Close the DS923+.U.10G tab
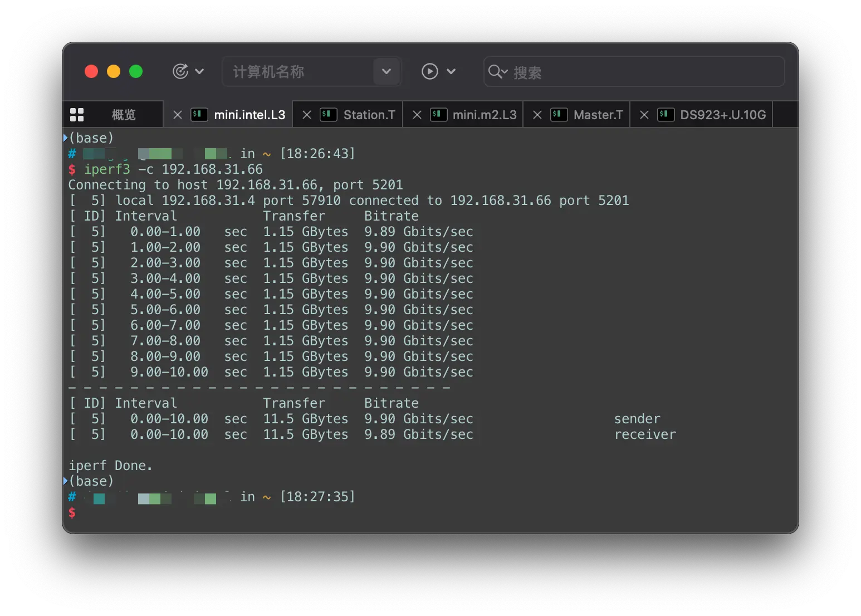The height and width of the screenshot is (616, 861). tap(644, 115)
